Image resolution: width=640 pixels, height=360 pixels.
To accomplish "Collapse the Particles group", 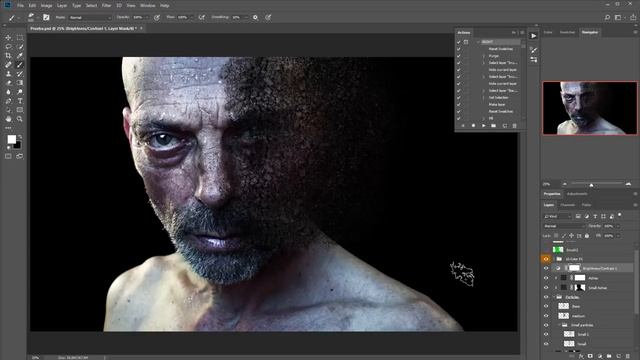I will pos(554,297).
